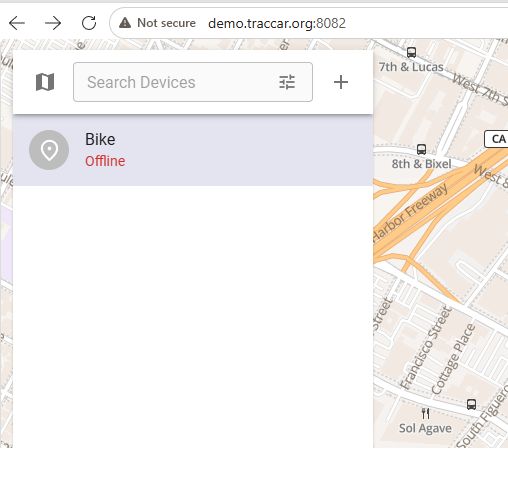Reload the page with the refresh icon
This screenshot has width=508, height=487.
[x=89, y=23]
